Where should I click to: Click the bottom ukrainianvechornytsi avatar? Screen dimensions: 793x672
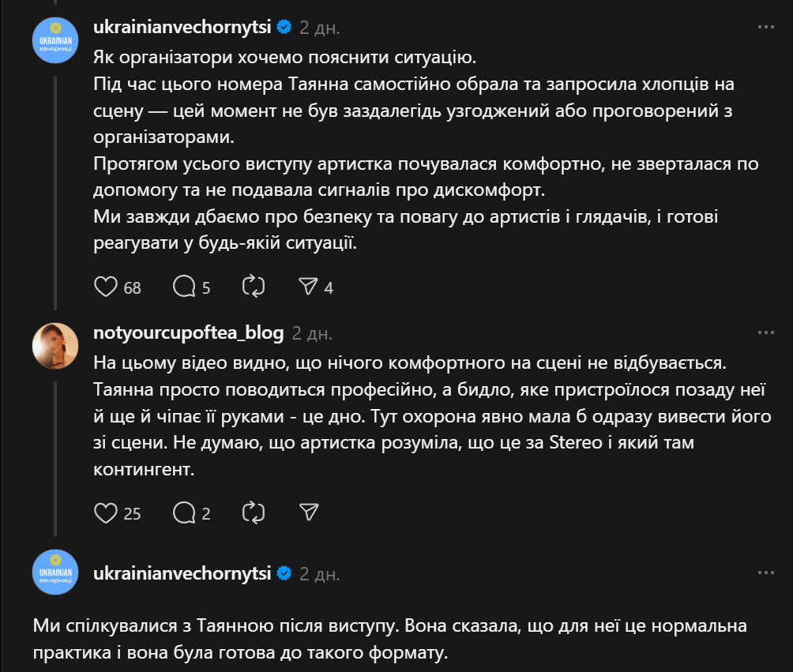point(54,572)
